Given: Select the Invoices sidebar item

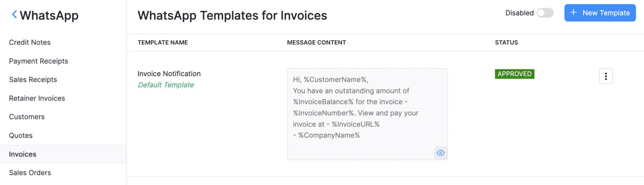Looking at the screenshot, I should click(23, 154).
